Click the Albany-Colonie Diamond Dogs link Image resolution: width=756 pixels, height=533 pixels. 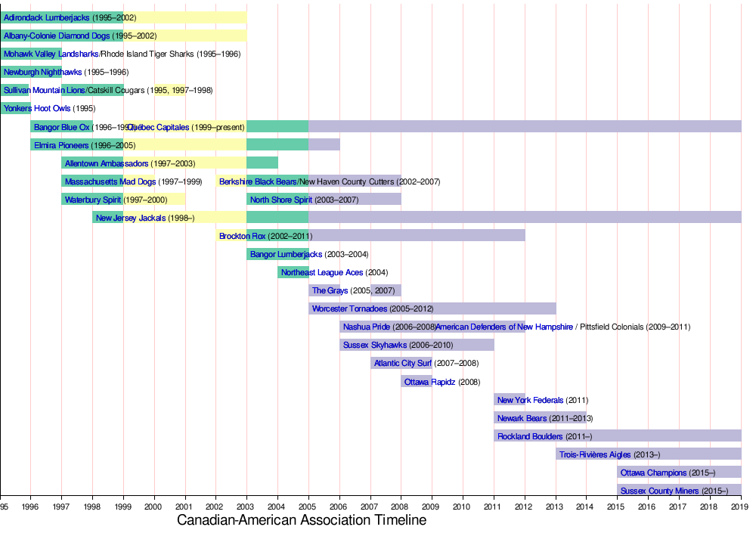coord(57,36)
